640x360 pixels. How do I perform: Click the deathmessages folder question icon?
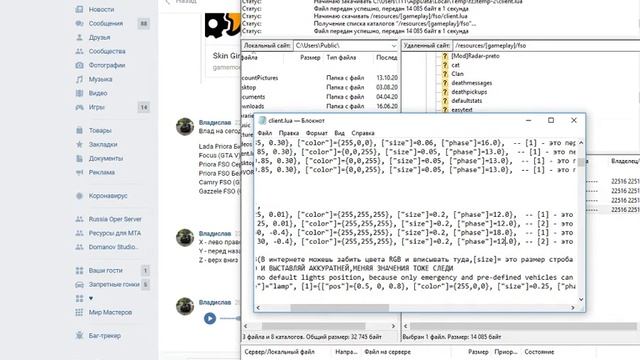click(445, 83)
